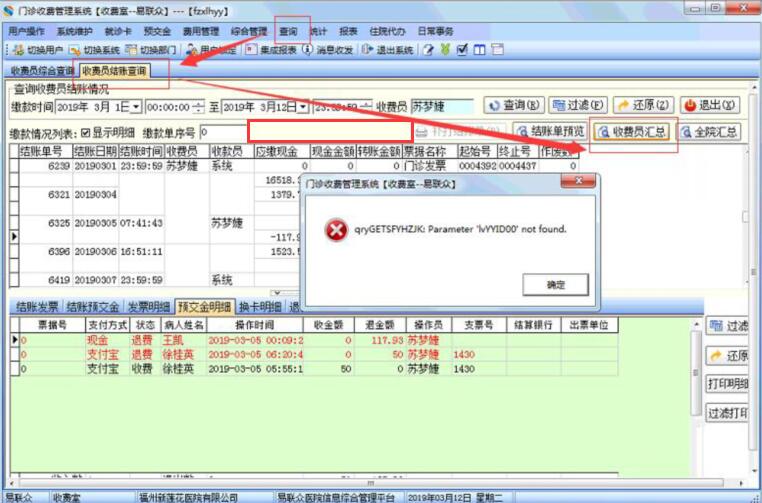Open the end date 3月12日 dropdown

[303, 107]
